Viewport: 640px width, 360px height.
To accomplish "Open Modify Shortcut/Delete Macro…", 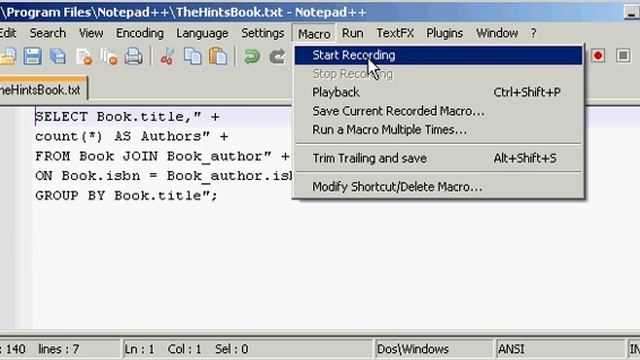I will pyautogui.click(x=438, y=187).
